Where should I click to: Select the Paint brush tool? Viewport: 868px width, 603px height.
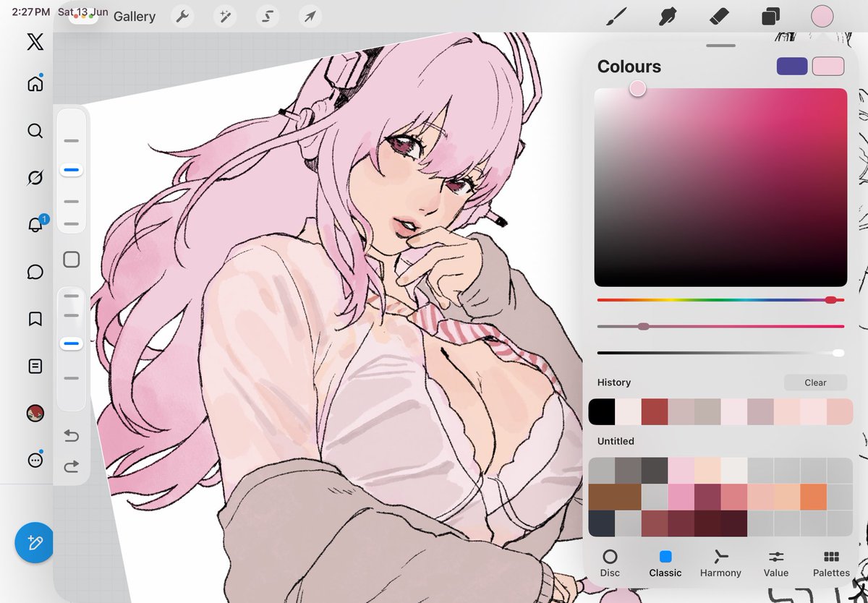tap(616, 17)
